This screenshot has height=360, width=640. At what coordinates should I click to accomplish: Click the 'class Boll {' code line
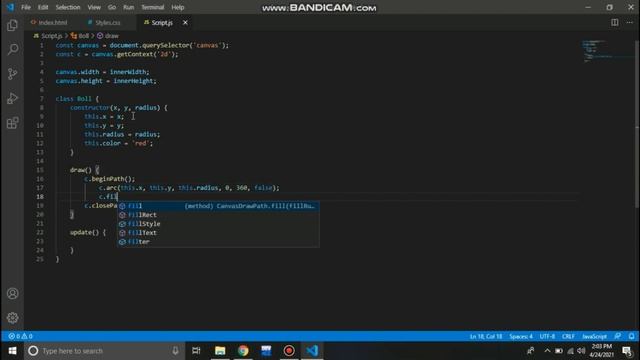click(x=77, y=99)
